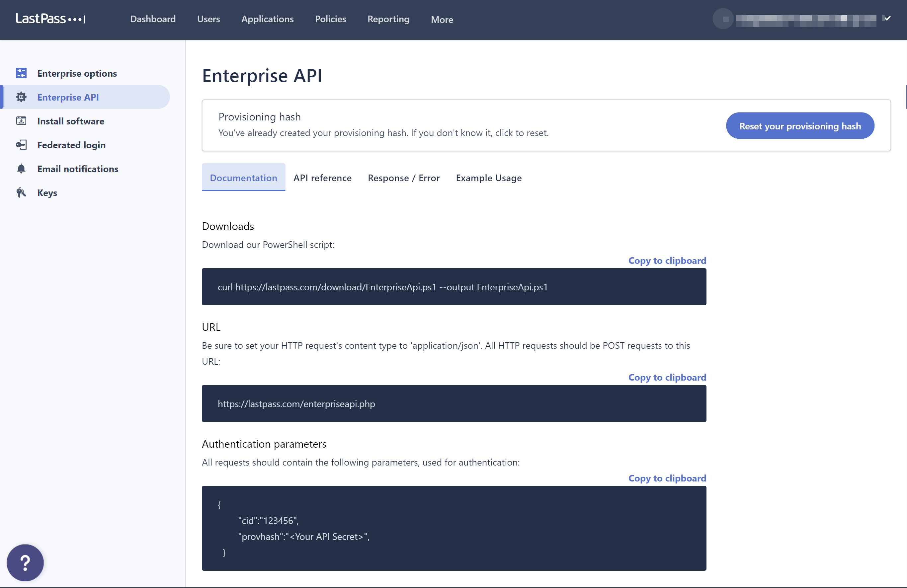Viewport: 907px width, 588px height.
Task: Click the Downloads section heading
Action: coord(228,226)
